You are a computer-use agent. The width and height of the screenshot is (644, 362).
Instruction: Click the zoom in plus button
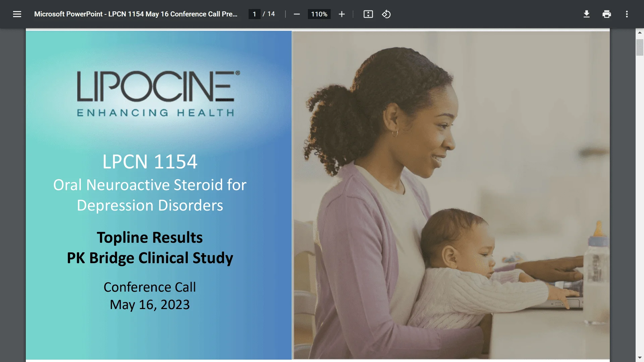[x=341, y=14]
